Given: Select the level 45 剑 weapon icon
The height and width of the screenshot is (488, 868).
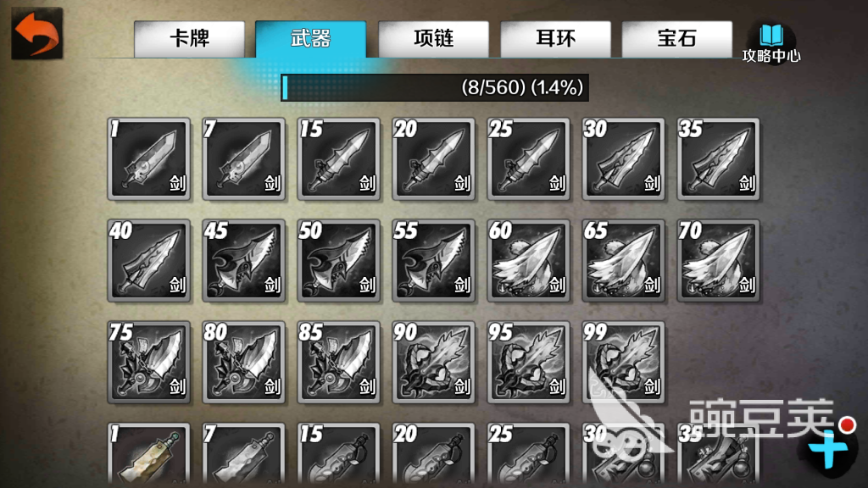Looking at the screenshot, I should pyautogui.click(x=244, y=261).
